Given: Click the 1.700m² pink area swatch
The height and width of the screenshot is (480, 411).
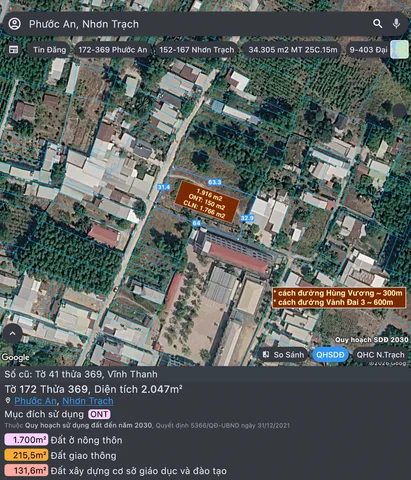Looking at the screenshot, I should [26, 440].
